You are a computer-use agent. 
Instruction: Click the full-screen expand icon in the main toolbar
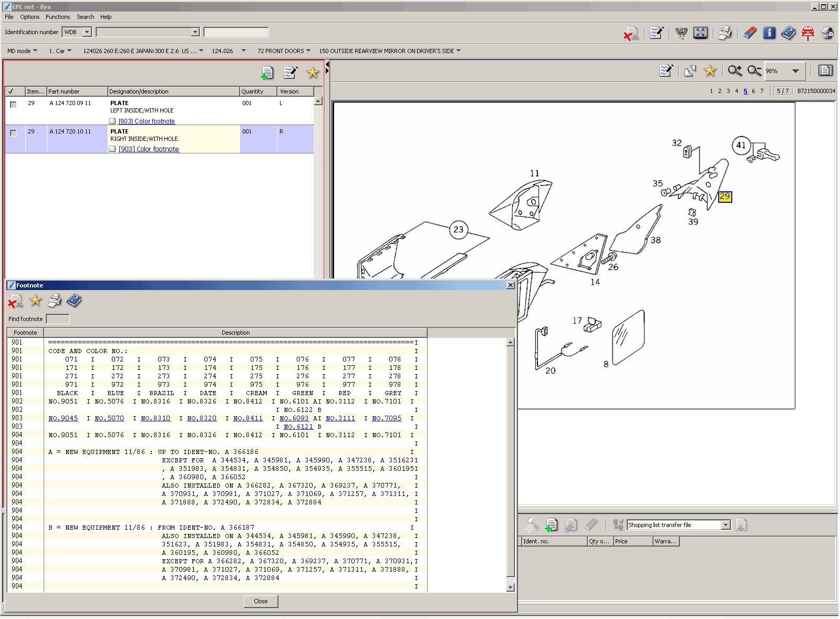(700, 33)
